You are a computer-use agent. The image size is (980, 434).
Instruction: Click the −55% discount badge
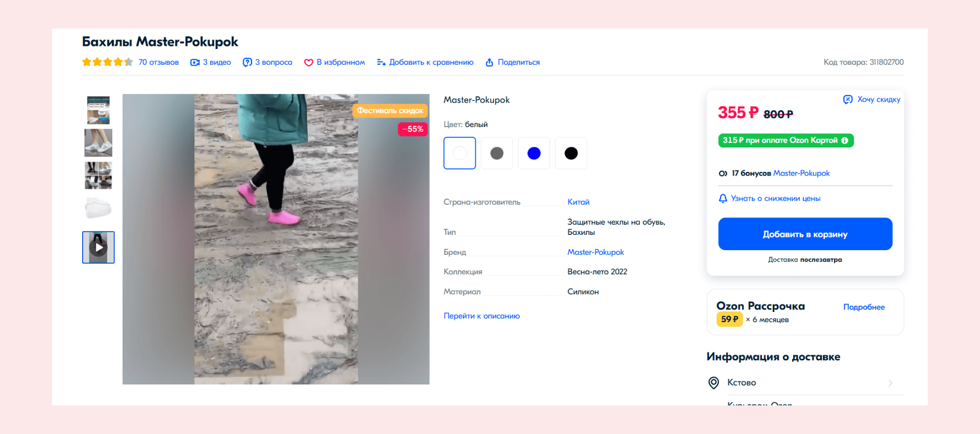[x=413, y=129]
